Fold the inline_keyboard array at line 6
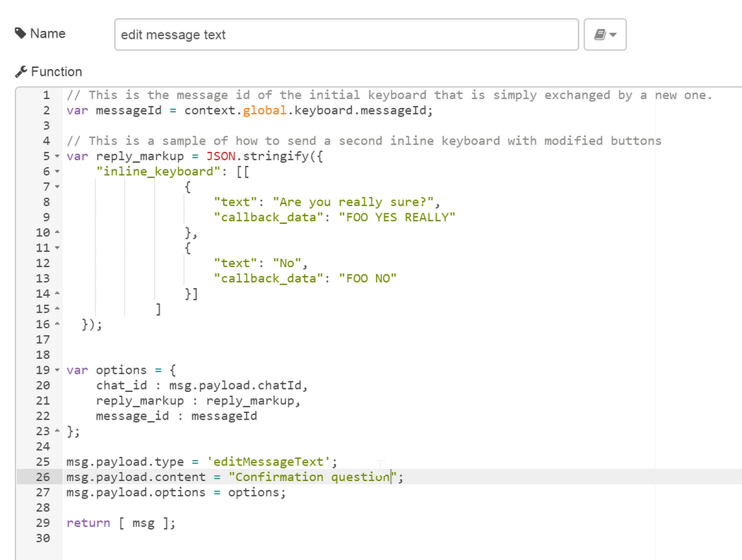Image resolution: width=742 pixels, height=560 pixels. [57, 172]
